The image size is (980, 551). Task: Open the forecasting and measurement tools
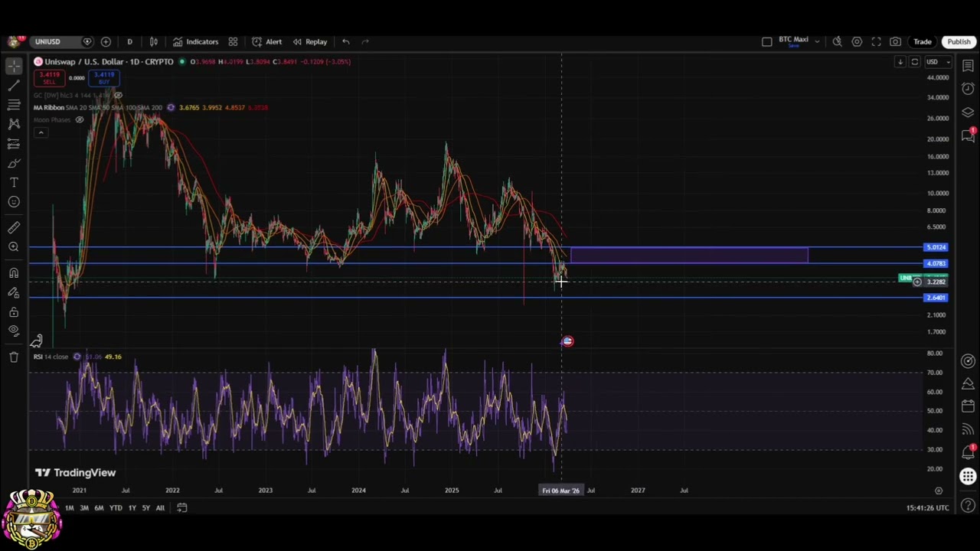click(14, 144)
